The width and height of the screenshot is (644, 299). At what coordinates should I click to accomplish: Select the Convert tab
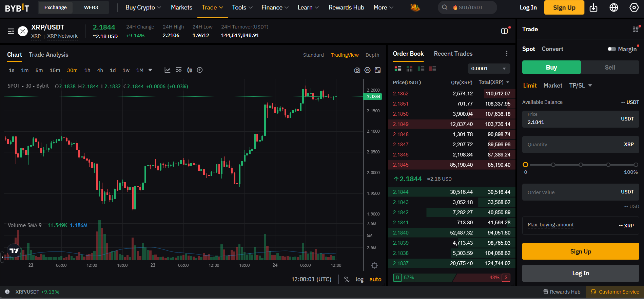click(x=552, y=49)
